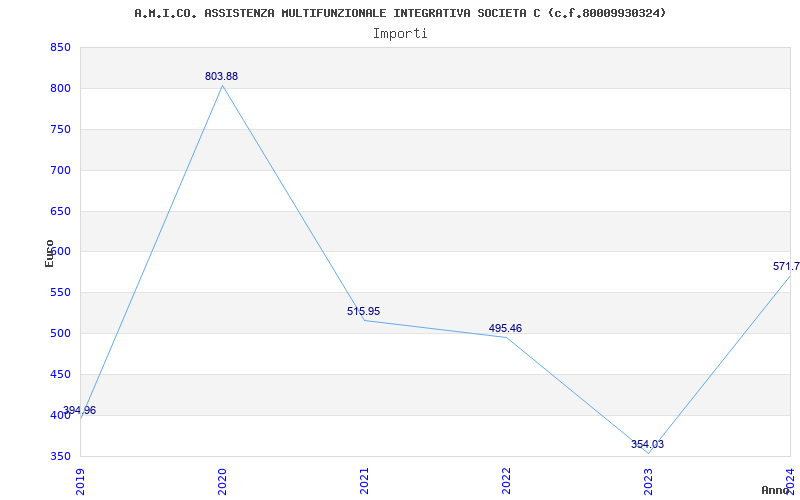800x500 pixels.
Task: Click x-axis year 2020
Action: click(x=222, y=483)
